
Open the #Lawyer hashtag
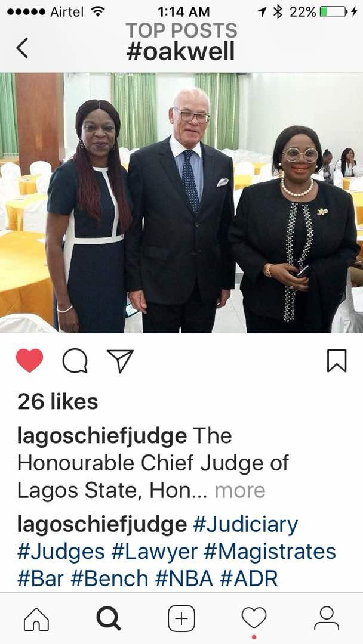coord(154,552)
